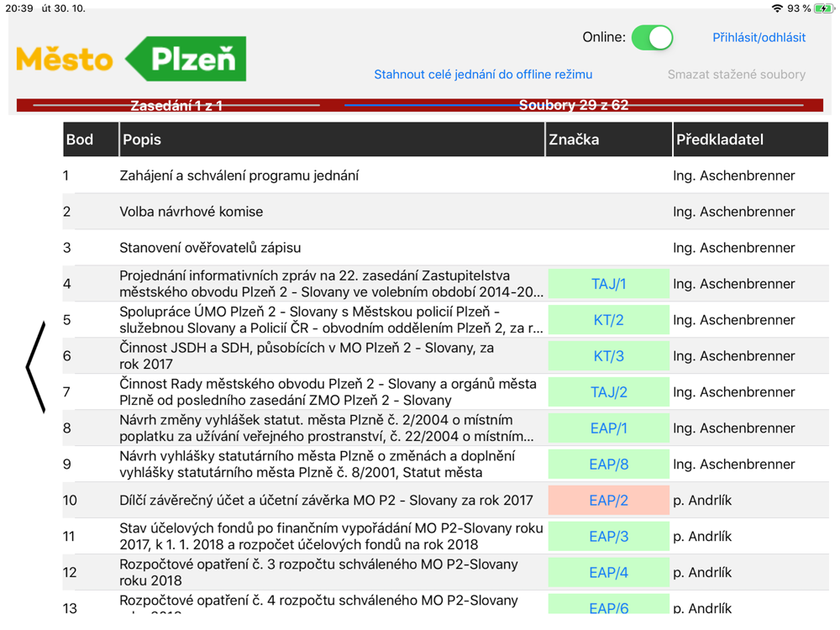Click Přihlásit/odhlásit link
840x630 pixels.
tap(759, 38)
